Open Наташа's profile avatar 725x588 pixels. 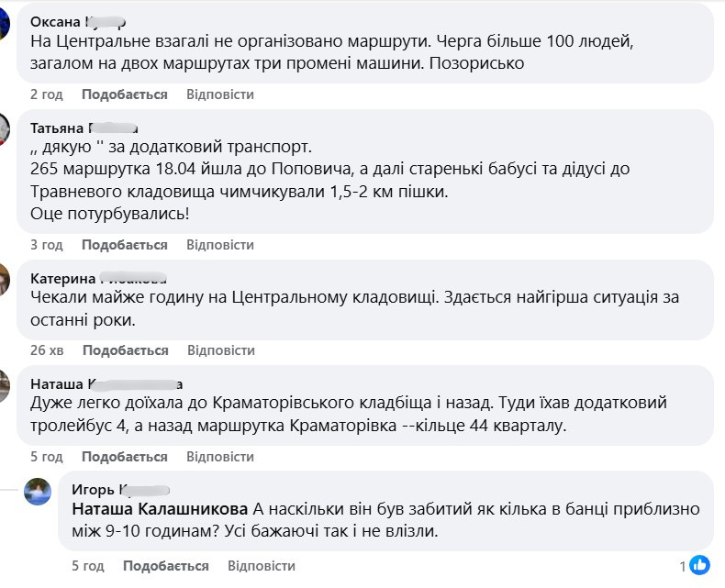point(4,384)
